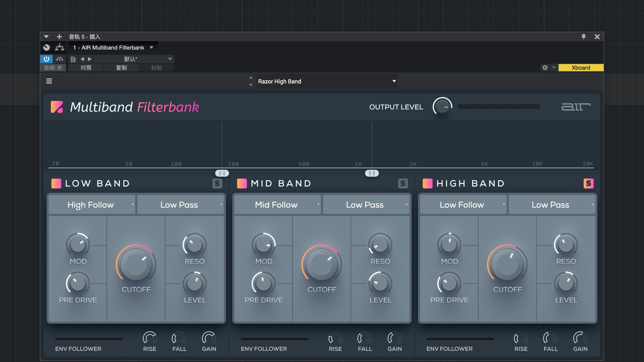This screenshot has height=362, width=644.
Task: Click the routing channel editor icon
Action: 60,48
